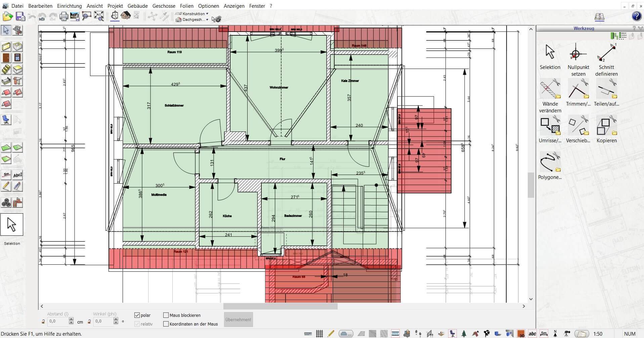Open the Optionen menu

[x=208, y=6]
